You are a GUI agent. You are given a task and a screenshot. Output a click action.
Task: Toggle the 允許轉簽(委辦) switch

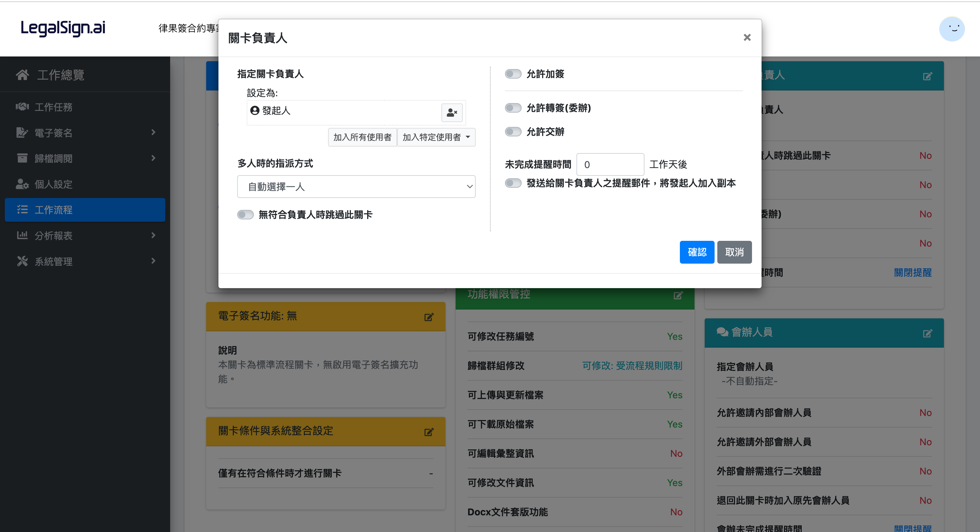click(x=513, y=107)
